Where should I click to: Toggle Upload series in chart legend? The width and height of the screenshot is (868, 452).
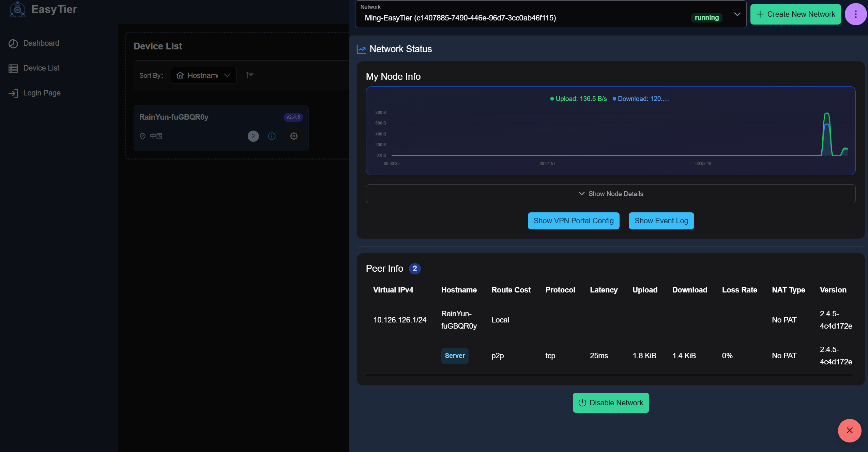(579, 99)
